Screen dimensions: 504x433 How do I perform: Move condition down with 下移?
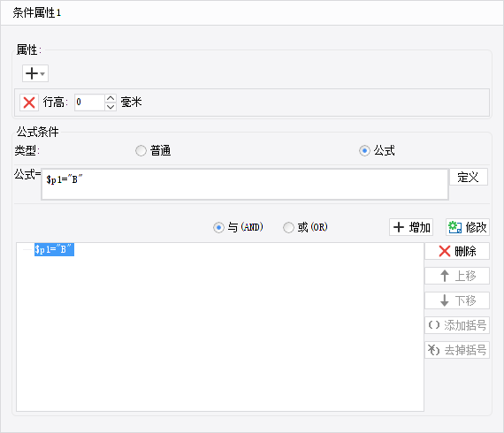click(457, 300)
